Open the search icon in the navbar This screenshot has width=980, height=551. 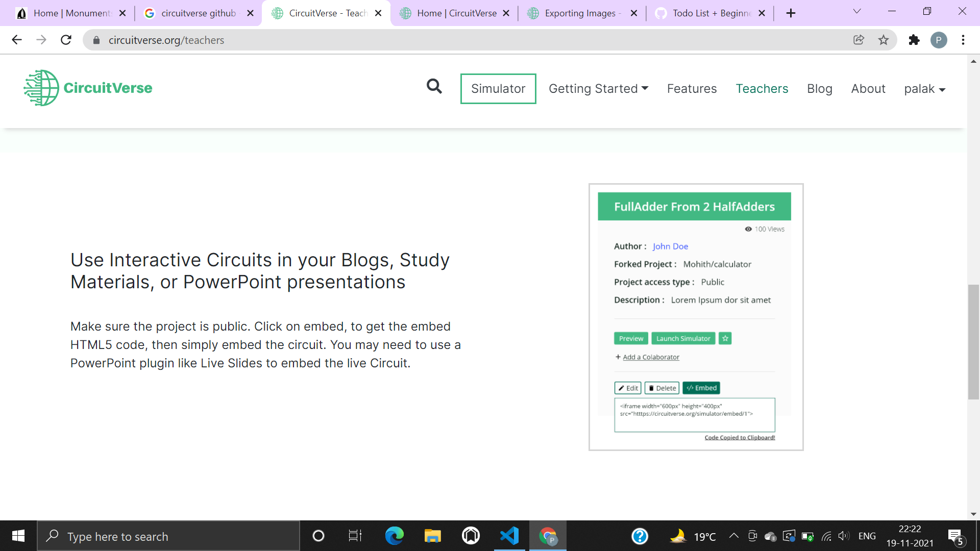[x=434, y=87]
